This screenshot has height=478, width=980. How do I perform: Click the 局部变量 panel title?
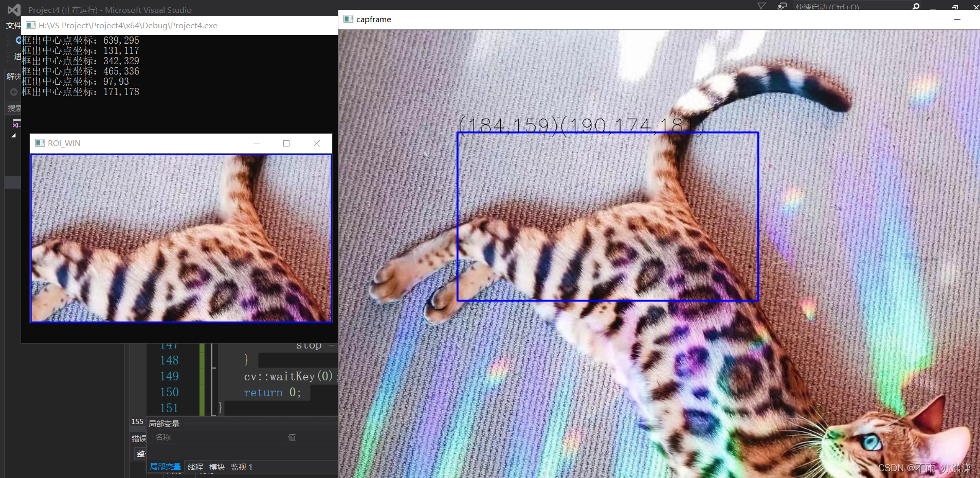tap(164, 424)
